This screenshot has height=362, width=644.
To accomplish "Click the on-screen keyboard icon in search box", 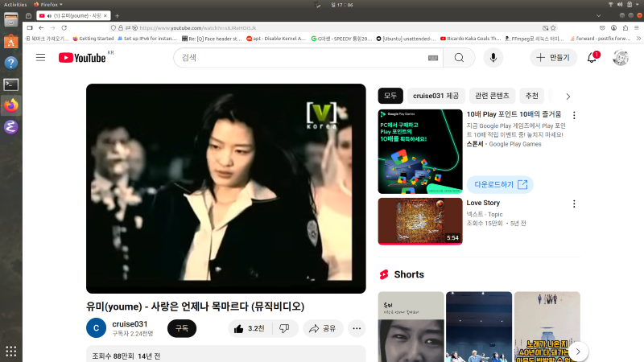I will [433, 58].
